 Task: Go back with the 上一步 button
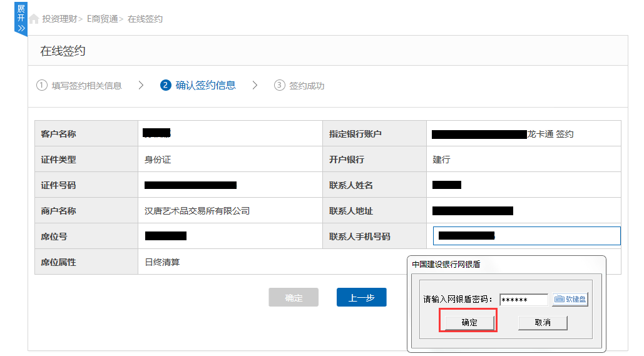coord(362,297)
